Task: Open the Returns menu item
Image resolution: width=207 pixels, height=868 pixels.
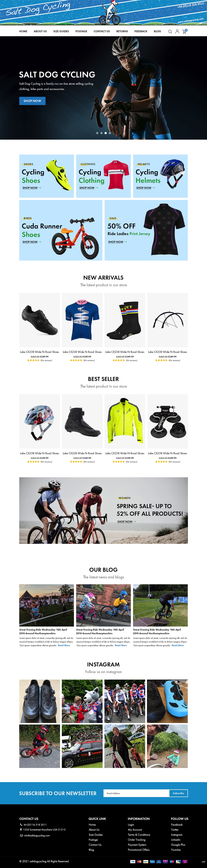Action: (x=122, y=31)
